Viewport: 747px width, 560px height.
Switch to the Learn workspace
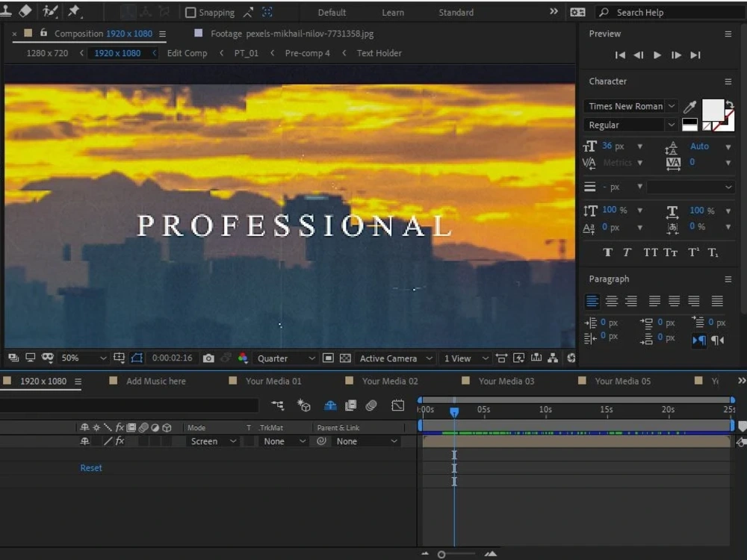coord(393,13)
